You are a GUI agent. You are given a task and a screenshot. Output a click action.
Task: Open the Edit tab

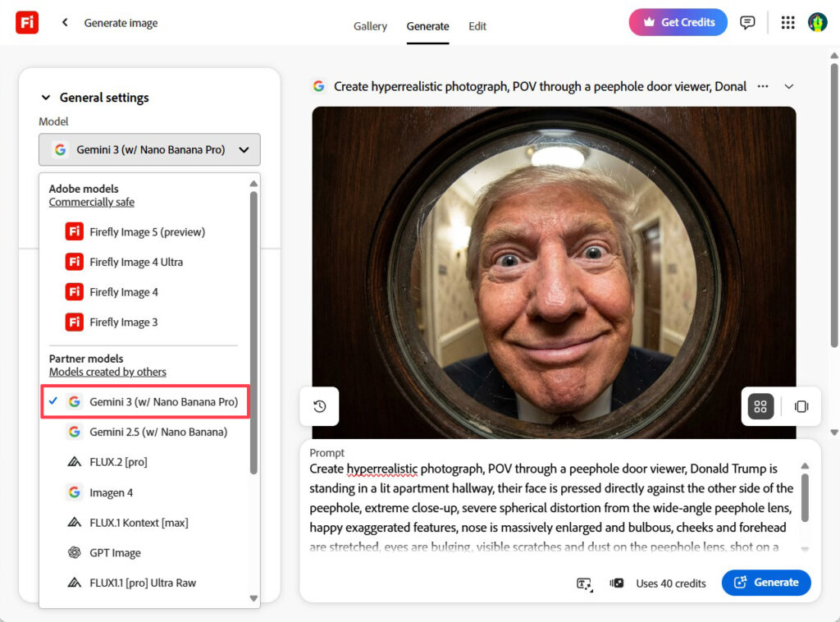477,26
